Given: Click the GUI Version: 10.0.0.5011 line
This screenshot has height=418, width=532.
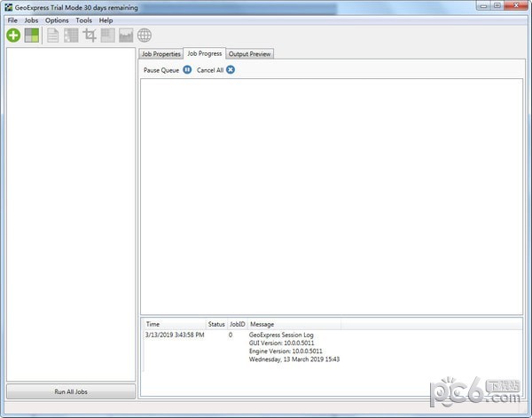Looking at the screenshot, I should coord(282,343).
